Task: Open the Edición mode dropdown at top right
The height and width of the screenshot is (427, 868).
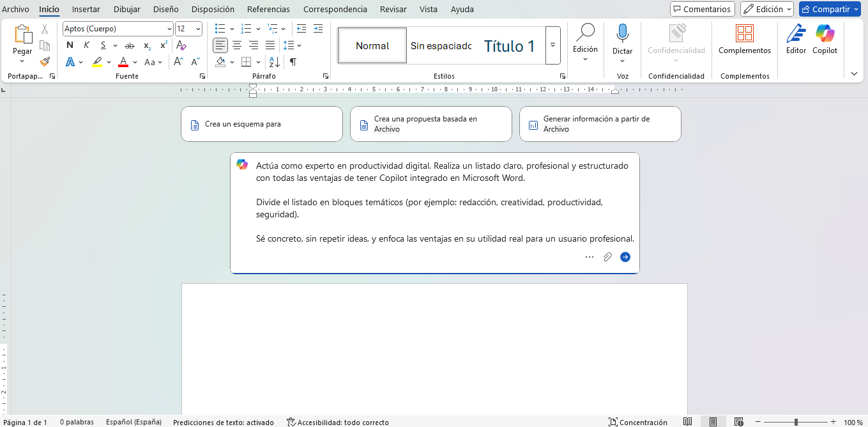Action: point(766,9)
